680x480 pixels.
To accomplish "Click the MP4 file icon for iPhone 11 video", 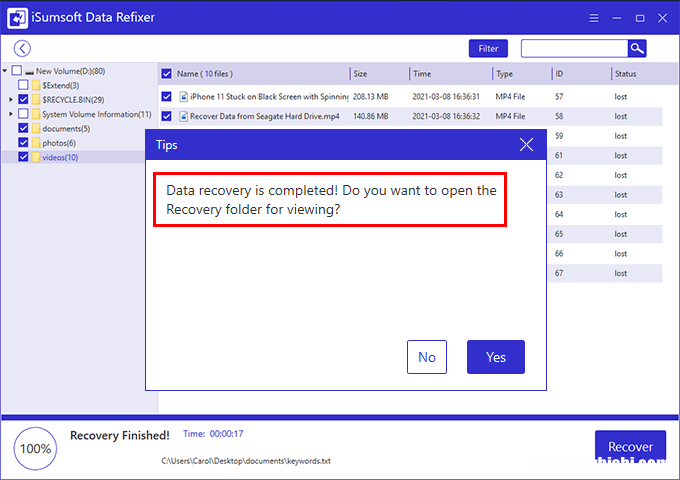I will (184, 96).
